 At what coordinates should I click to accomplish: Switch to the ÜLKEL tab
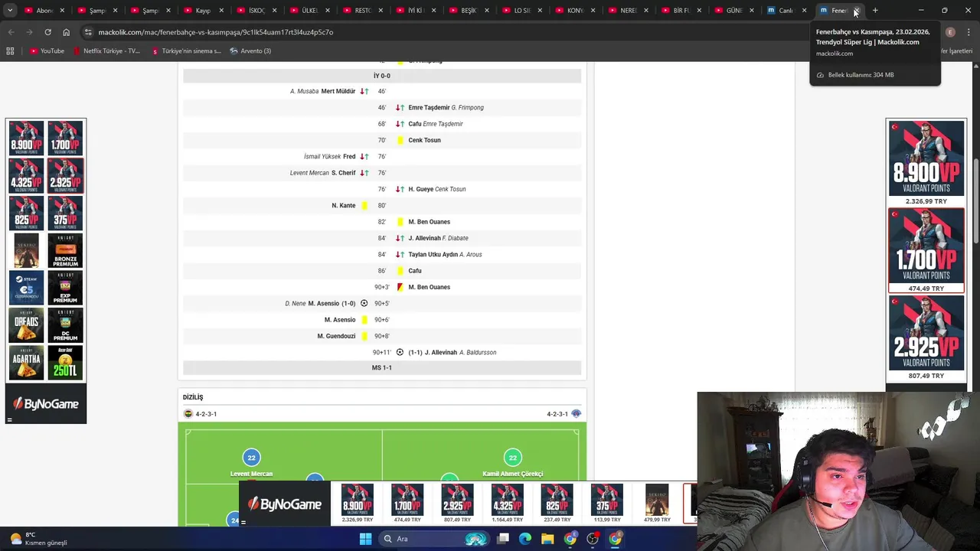[309, 11]
